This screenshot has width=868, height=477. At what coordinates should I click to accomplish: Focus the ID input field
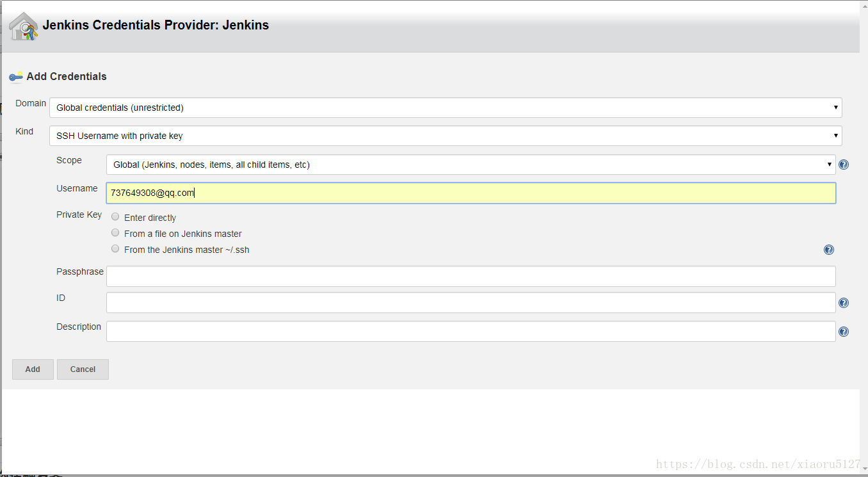471,303
